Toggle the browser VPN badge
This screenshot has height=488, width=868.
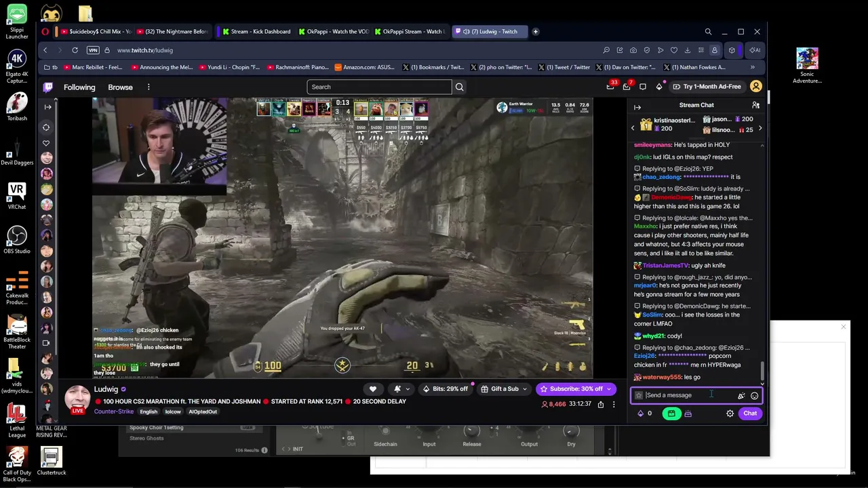[x=93, y=50]
